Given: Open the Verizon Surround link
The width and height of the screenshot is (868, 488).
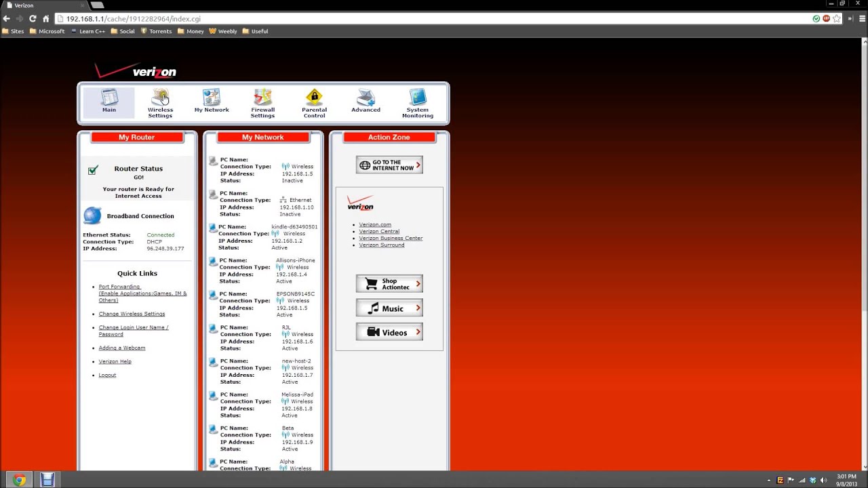Looking at the screenshot, I should point(382,245).
